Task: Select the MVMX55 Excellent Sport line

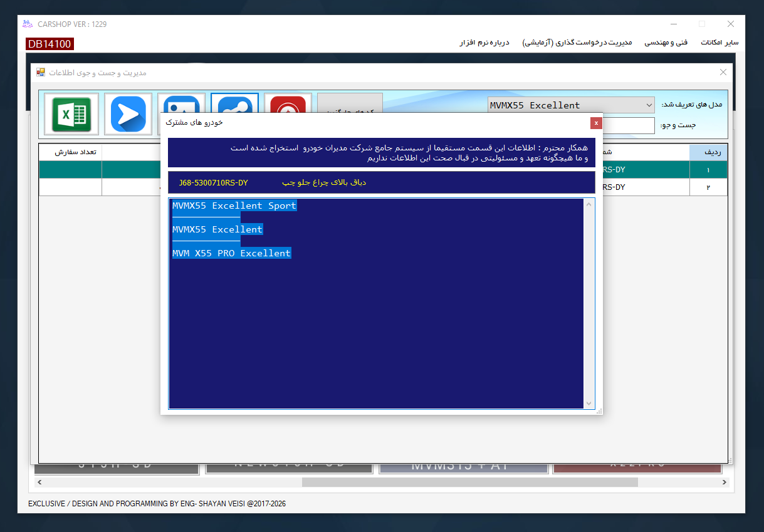Action: click(x=234, y=206)
